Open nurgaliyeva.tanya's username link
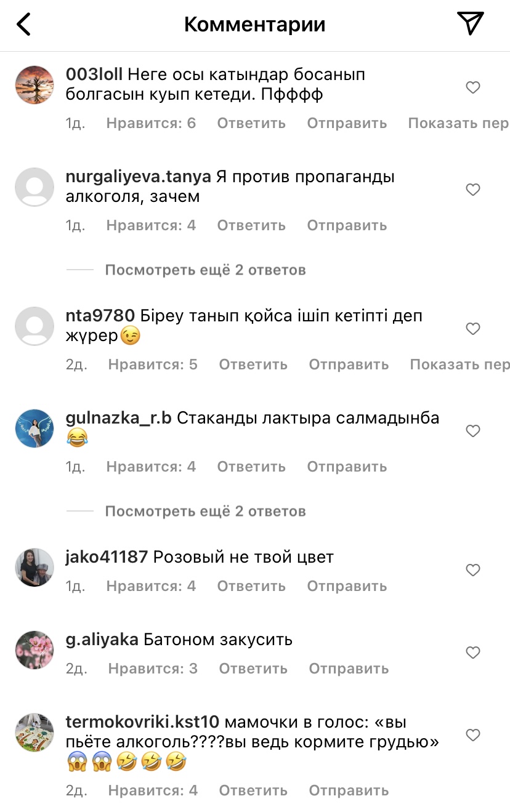Viewport: 510px width, 812px height. (x=138, y=177)
